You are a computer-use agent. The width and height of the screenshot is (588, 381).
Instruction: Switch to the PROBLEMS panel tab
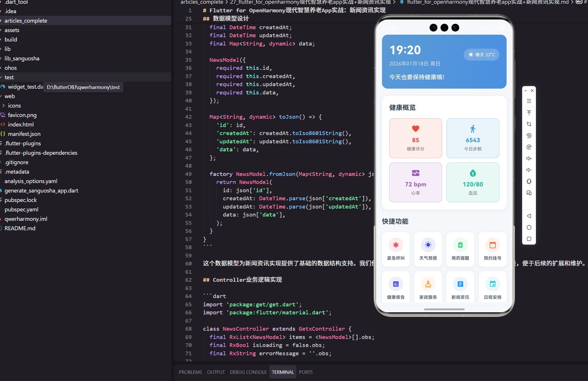[190, 372]
